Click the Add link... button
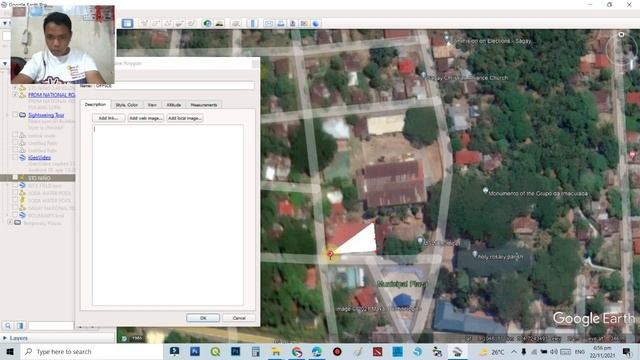This screenshot has width=640, height=360. [x=108, y=118]
